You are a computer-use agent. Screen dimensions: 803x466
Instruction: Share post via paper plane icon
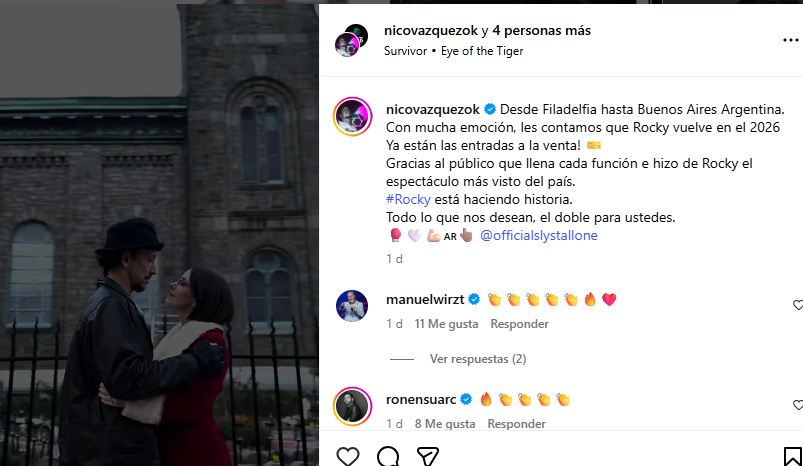[428, 456]
